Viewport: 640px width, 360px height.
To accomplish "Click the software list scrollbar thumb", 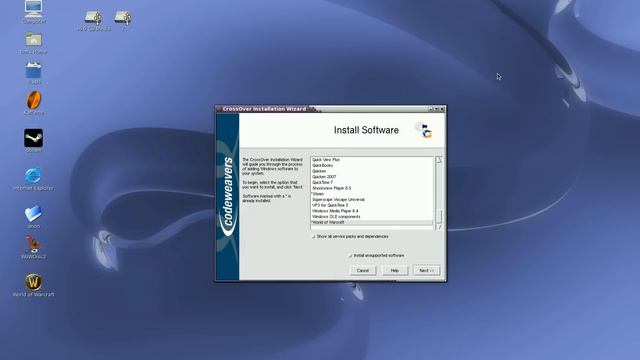I will tap(439, 216).
